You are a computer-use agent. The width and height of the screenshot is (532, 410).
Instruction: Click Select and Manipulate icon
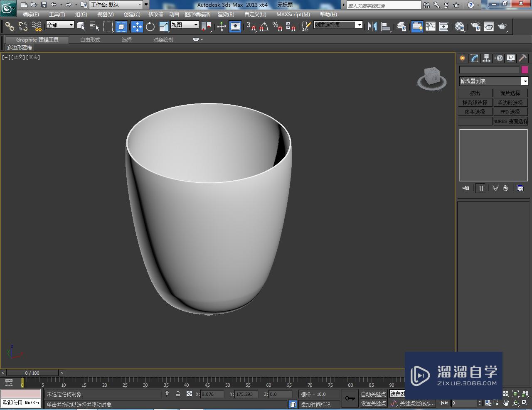[x=222, y=26]
